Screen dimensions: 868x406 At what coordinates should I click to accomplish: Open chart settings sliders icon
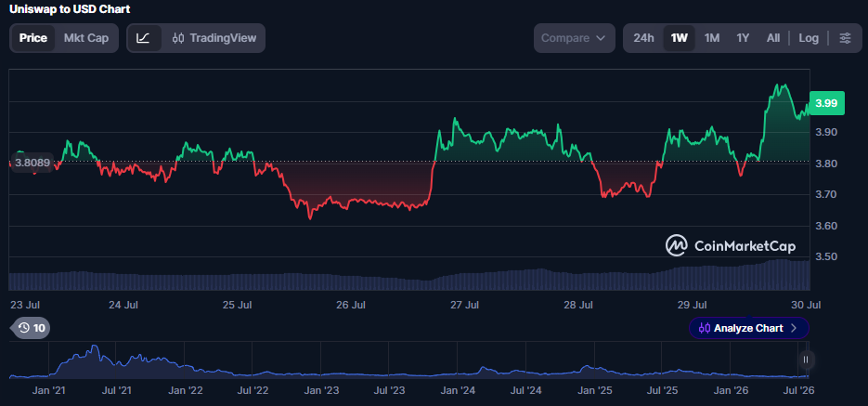point(846,38)
